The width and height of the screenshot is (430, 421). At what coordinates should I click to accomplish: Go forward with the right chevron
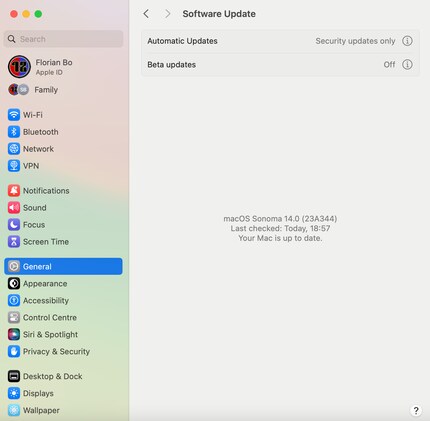tap(167, 14)
